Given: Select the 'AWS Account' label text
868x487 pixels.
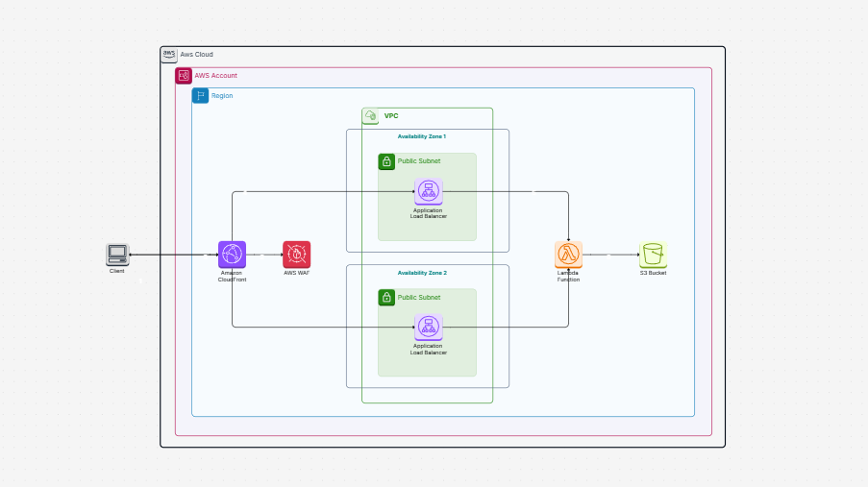Looking at the screenshot, I should pyautogui.click(x=216, y=75).
